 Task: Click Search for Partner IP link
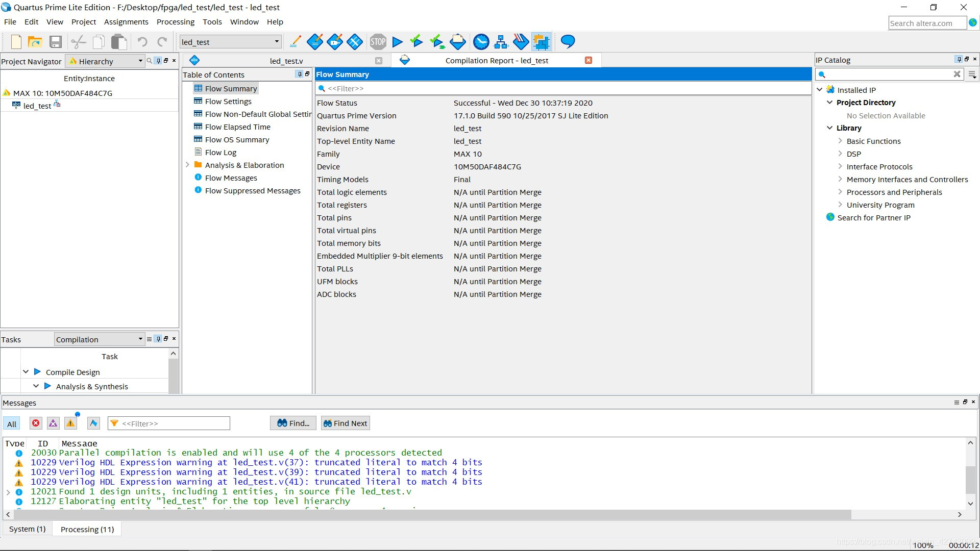873,218
